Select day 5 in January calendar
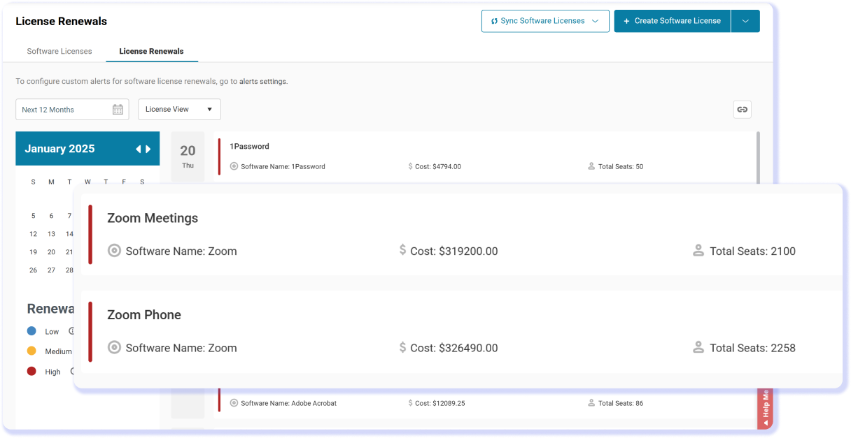This screenshot has height=438, width=851. [x=33, y=215]
